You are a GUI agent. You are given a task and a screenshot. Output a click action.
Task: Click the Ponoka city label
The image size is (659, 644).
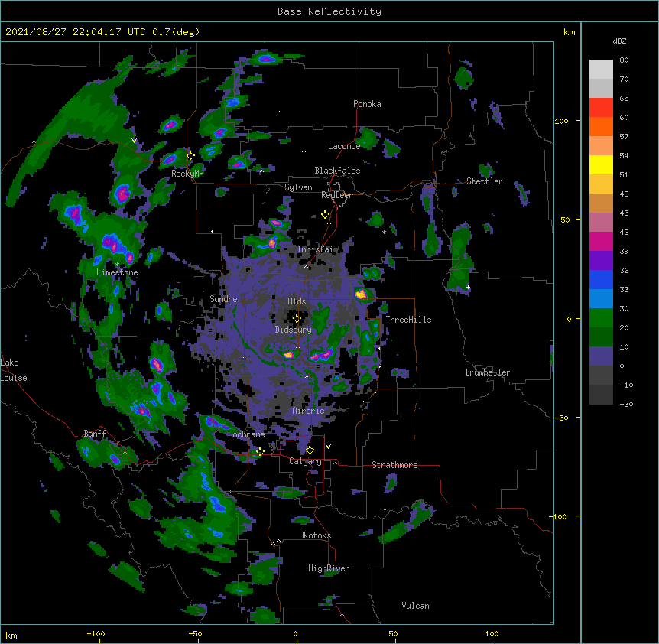[x=367, y=104]
